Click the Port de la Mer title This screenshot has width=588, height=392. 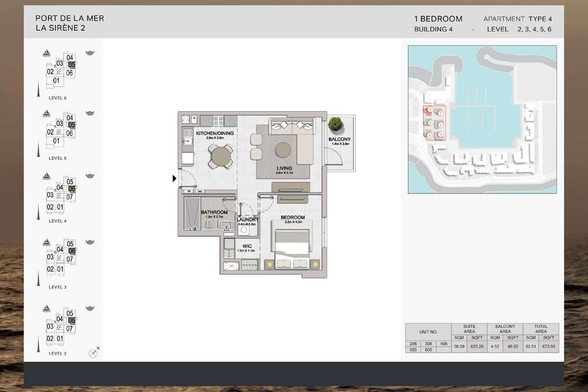click(x=70, y=19)
